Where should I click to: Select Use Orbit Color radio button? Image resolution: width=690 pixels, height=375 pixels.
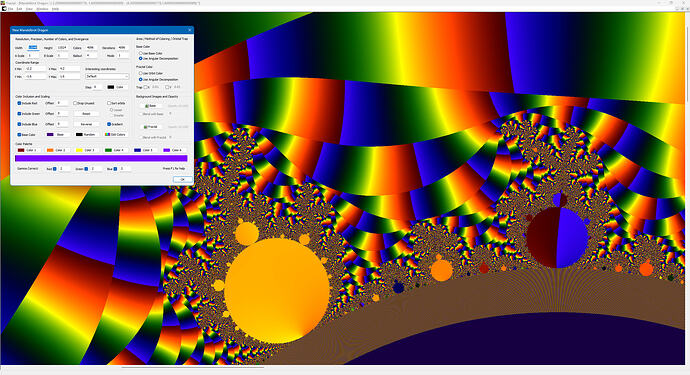140,73
